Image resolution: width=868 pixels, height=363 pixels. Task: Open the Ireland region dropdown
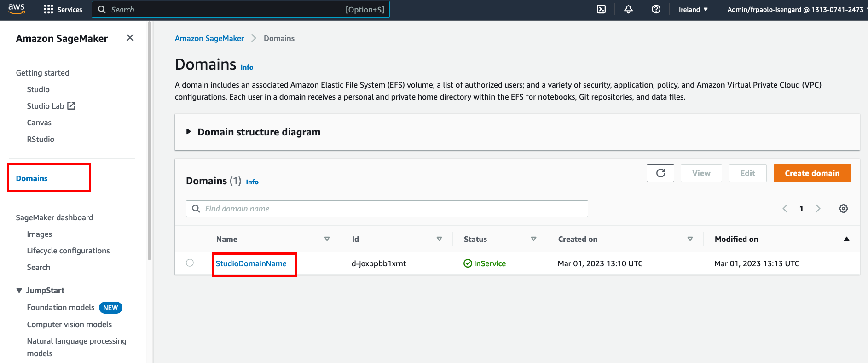693,10
